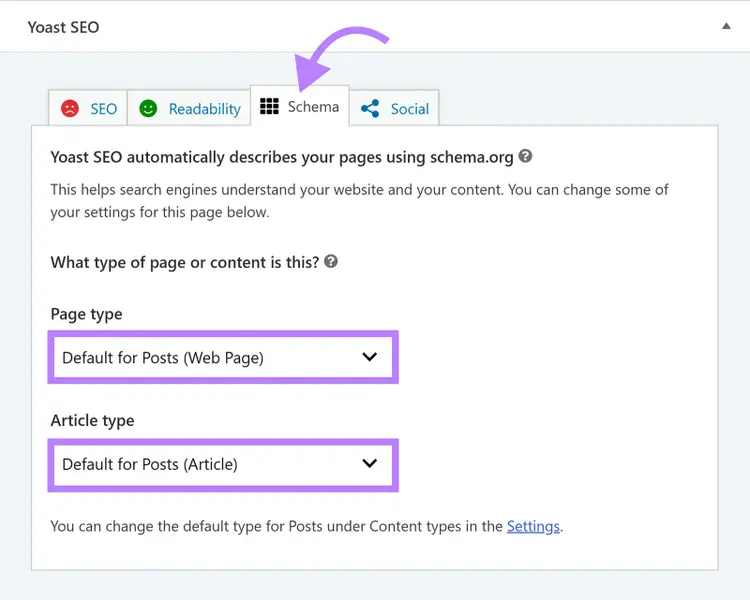The image size is (750, 600).
Task: Click the red sad face SEO icon
Action: click(x=70, y=109)
